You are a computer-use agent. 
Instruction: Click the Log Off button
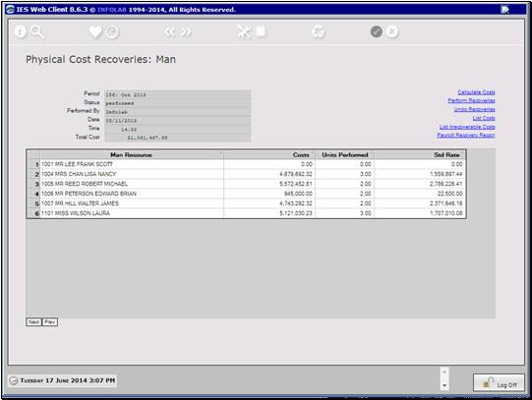pos(499,383)
